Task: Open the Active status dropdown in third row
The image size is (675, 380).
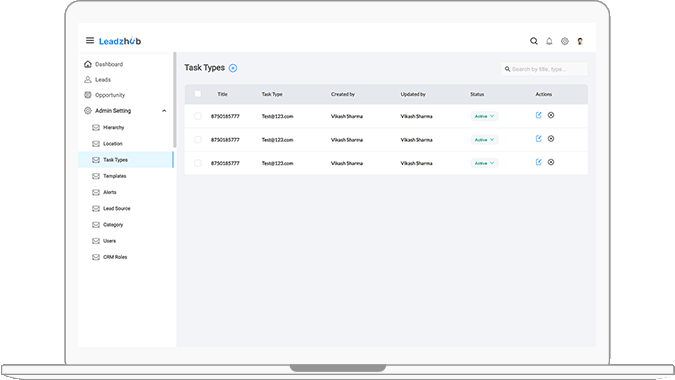Action: tap(484, 163)
